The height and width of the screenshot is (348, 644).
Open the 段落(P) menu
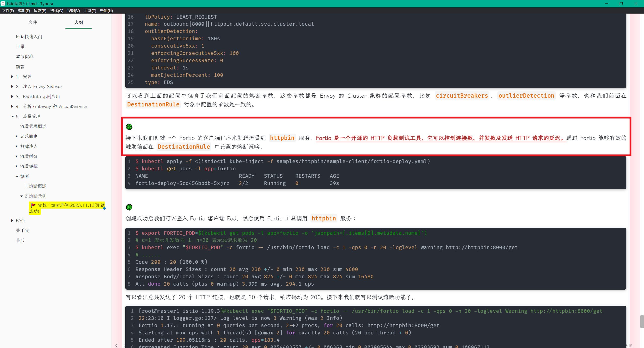point(40,11)
